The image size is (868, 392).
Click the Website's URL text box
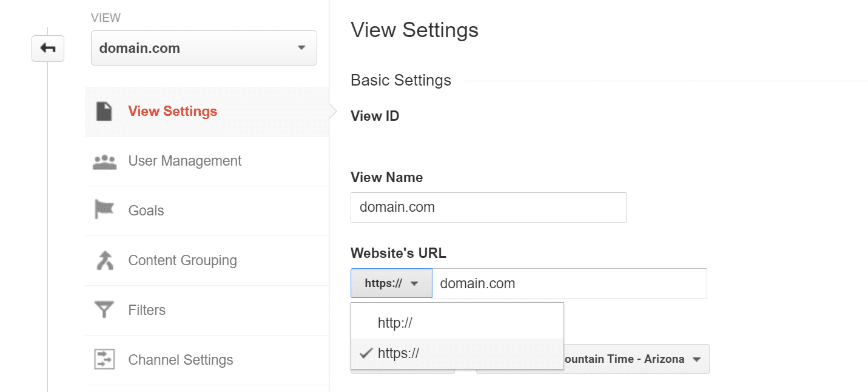[569, 283]
